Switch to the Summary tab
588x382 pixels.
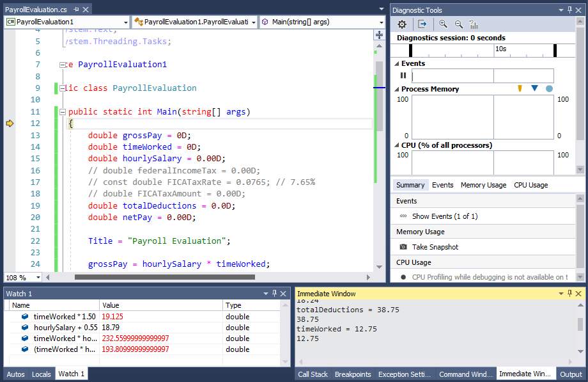[x=410, y=185]
